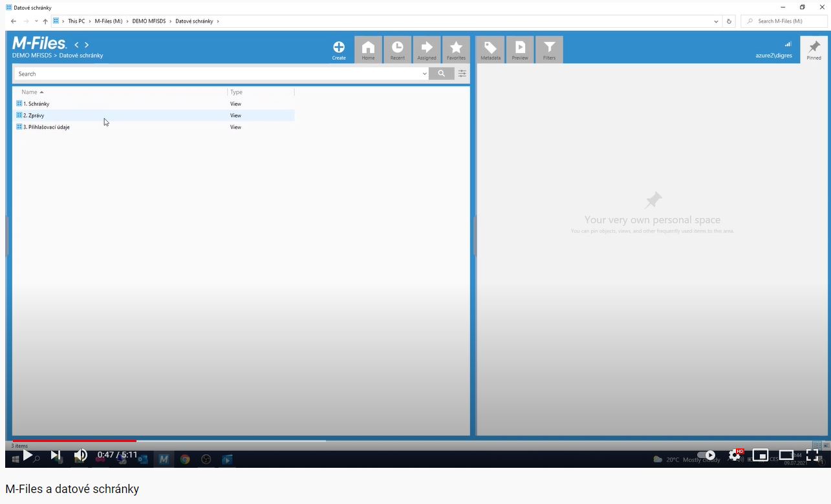Open the Filters tab
This screenshot has height=504, width=831.
coord(549,50)
